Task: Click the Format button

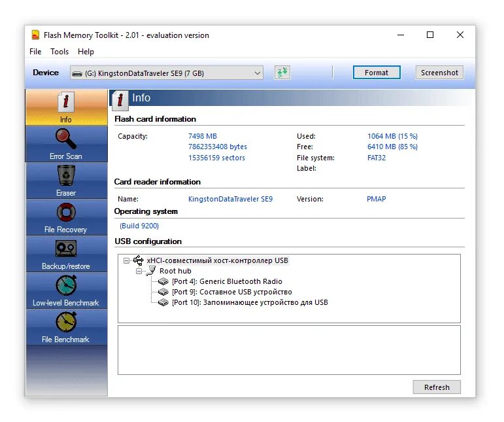Action: point(377,73)
